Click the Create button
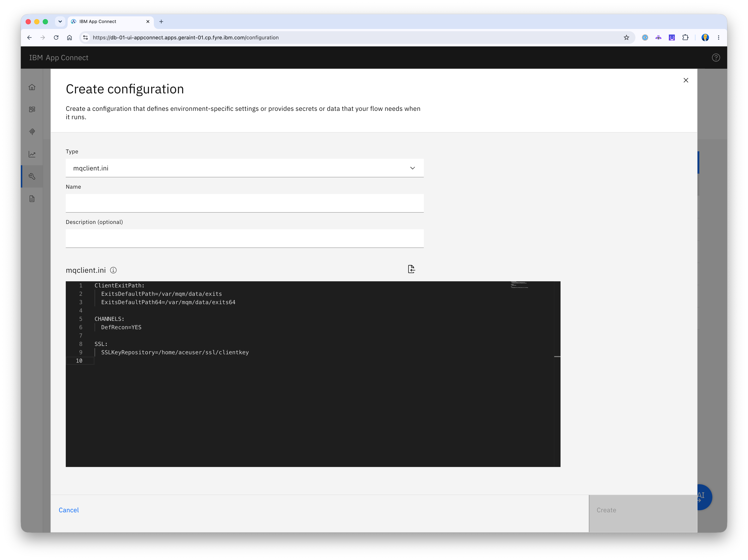This screenshot has height=560, width=748. 643,513
